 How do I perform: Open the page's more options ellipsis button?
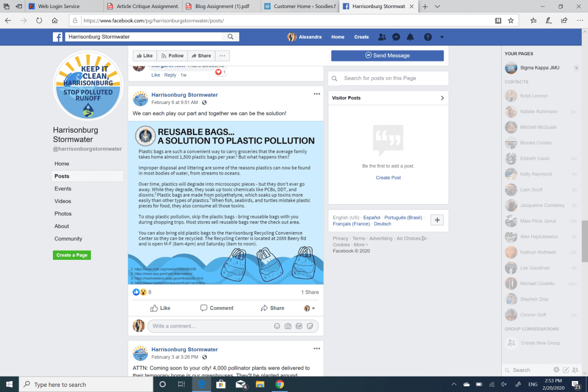pyautogui.click(x=222, y=56)
